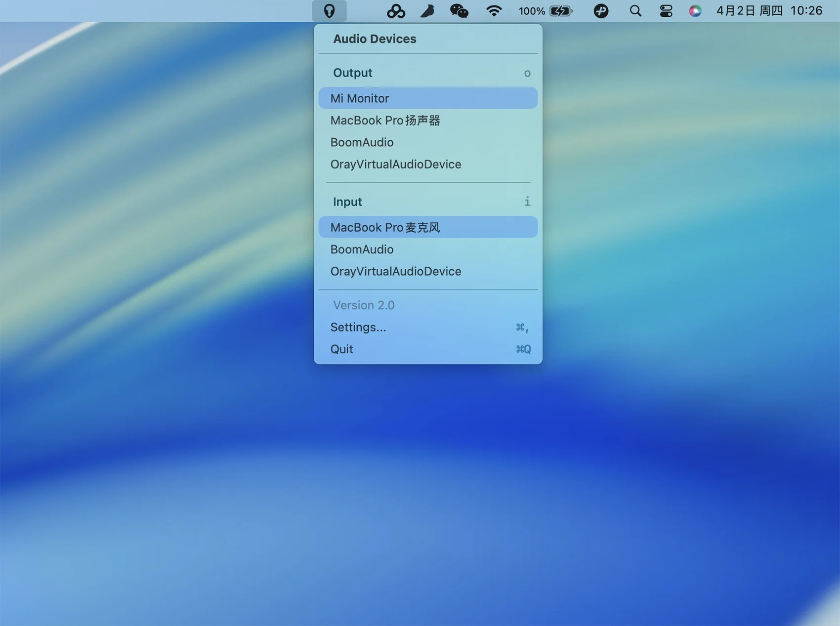Open Control Center from menu bar

tap(666, 11)
